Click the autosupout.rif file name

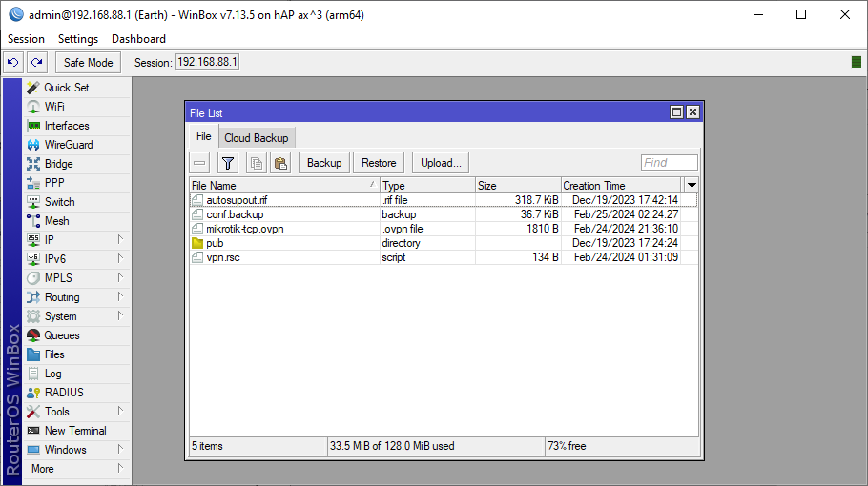click(x=237, y=200)
